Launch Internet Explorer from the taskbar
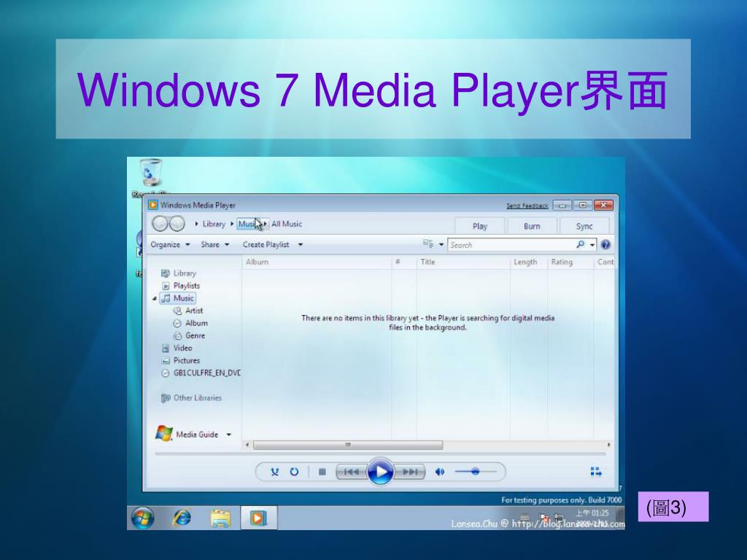This screenshot has height=560, width=747. point(182,518)
